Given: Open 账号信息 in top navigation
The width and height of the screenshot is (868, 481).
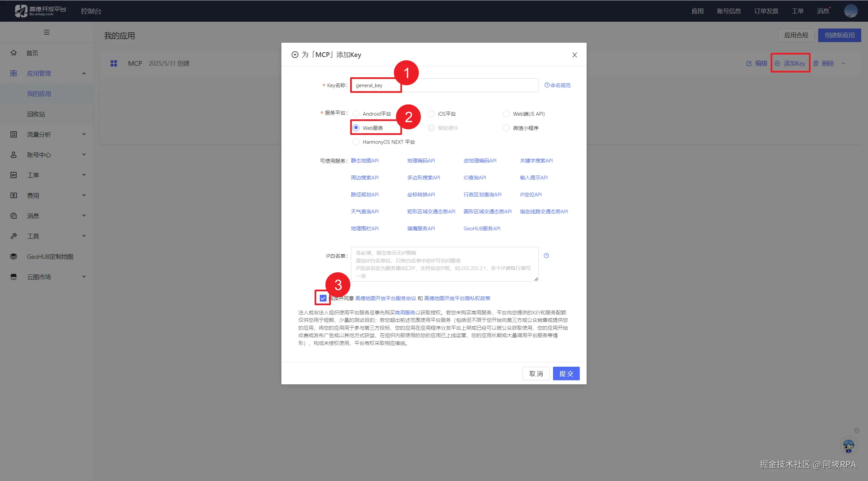Looking at the screenshot, I should [x=729, y=11].
